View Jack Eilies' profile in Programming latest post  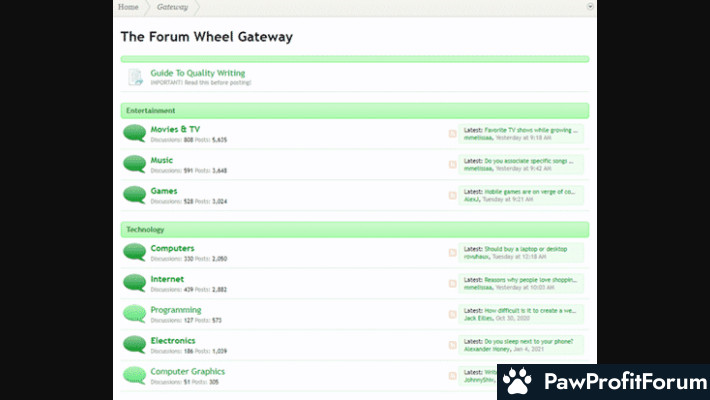(x=477, y=318)
